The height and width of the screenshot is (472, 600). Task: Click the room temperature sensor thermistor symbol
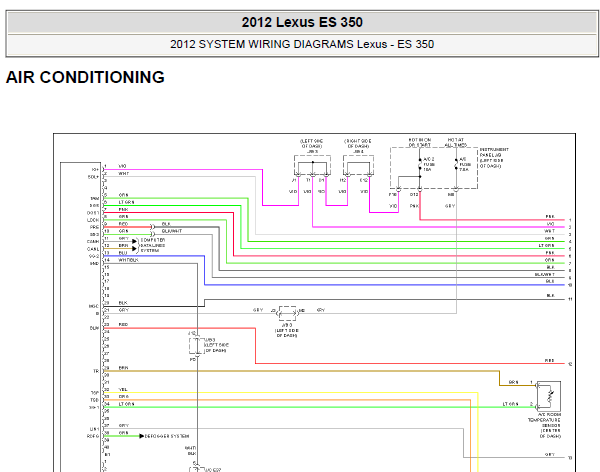tap(549, 396)
